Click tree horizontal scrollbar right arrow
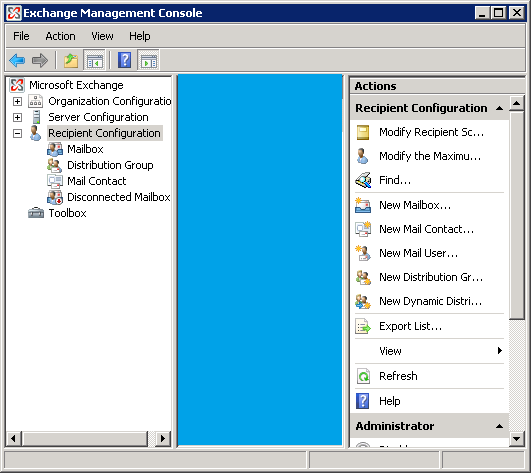Screen dimensions: 531x473 [x=163, y=438]
